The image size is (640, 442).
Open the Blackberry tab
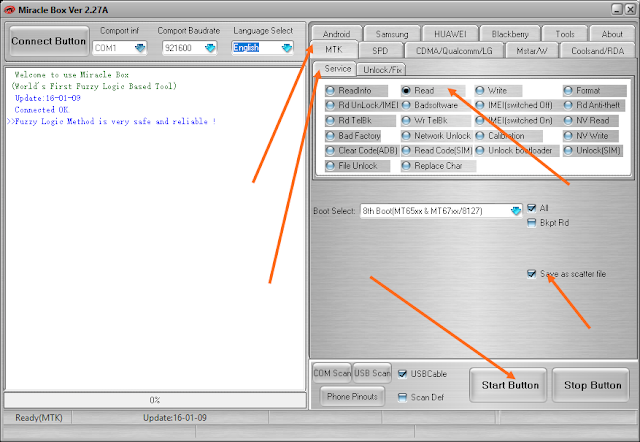pos(510,34)
